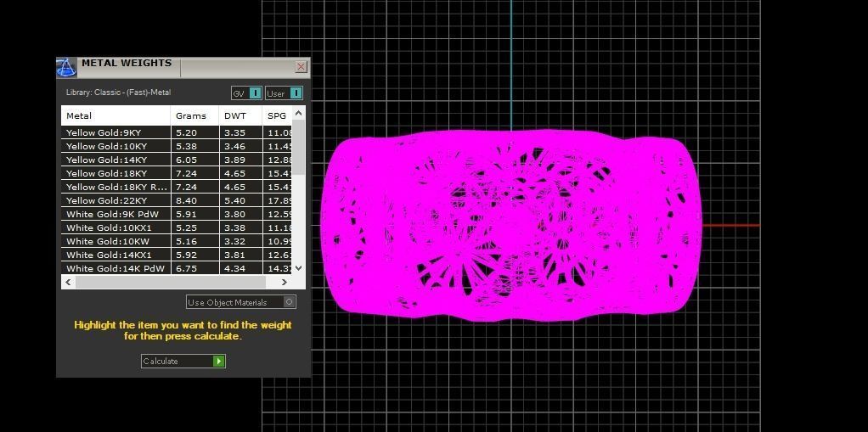Click the green arrow on Calculate

(x=219, y=362)
